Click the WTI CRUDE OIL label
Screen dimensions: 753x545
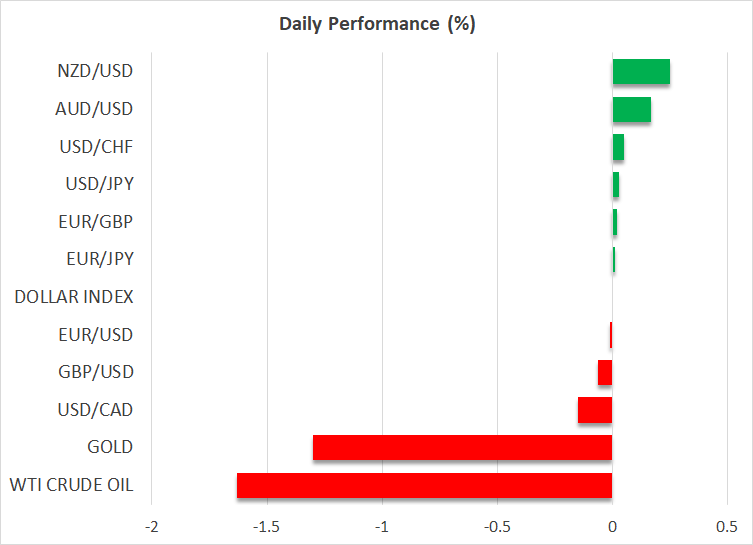click(x=71, y=485)
